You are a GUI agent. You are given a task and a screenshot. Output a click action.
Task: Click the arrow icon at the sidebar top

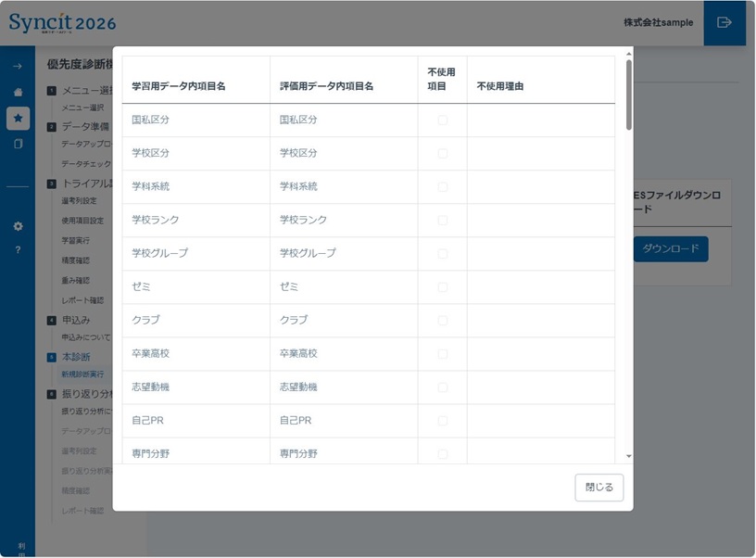coord(17,67)
